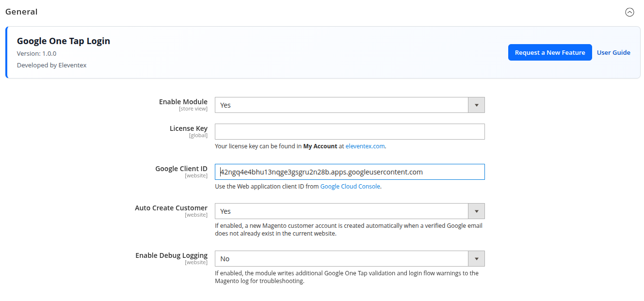Click the Auto Create Customer field label
The height and width of the screenshot is (301, 644).
pos(171,208)
